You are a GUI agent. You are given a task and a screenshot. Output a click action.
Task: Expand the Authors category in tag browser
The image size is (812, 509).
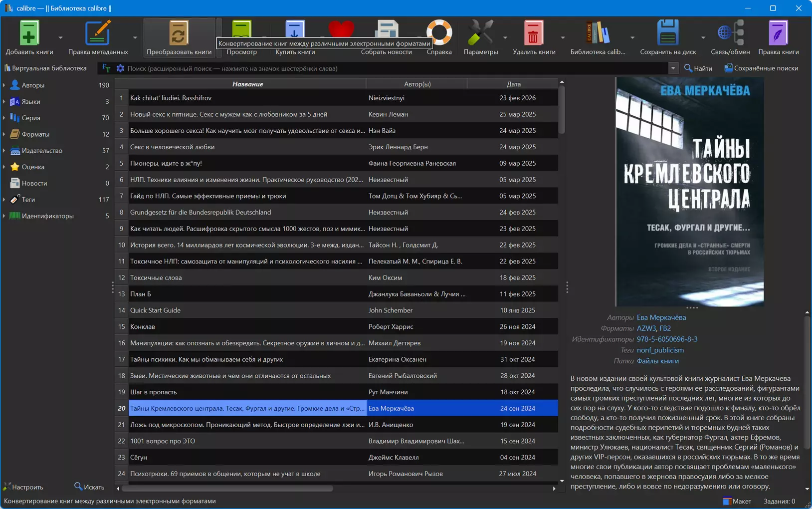coord(4,85)
